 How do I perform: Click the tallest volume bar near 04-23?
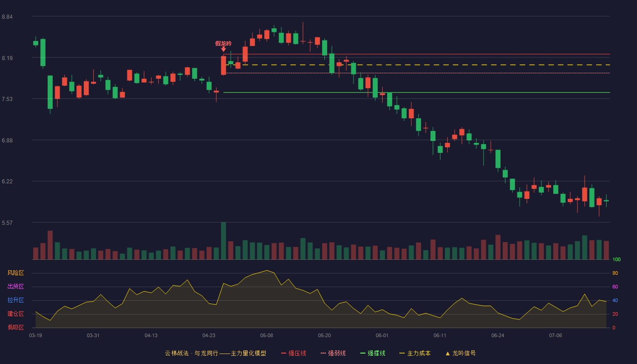pyautogui.click(x=223, y=241)
